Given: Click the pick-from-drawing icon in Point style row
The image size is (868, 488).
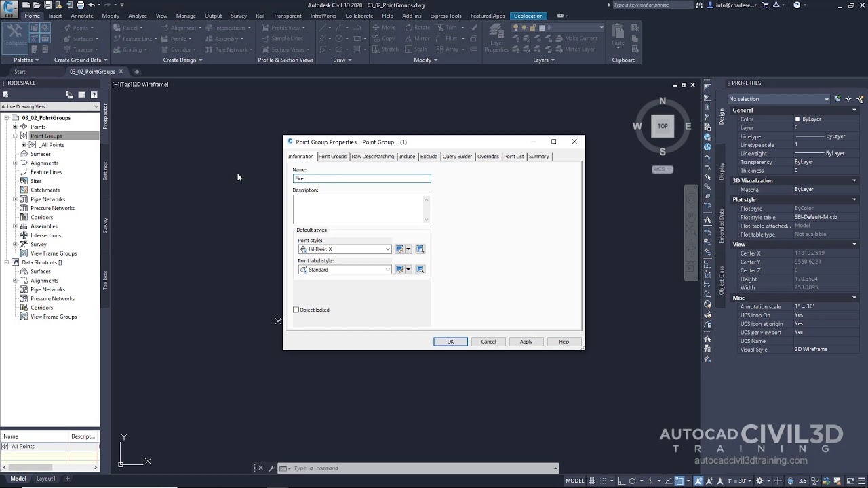Looking at the screenshot, I should pos(420,249).
